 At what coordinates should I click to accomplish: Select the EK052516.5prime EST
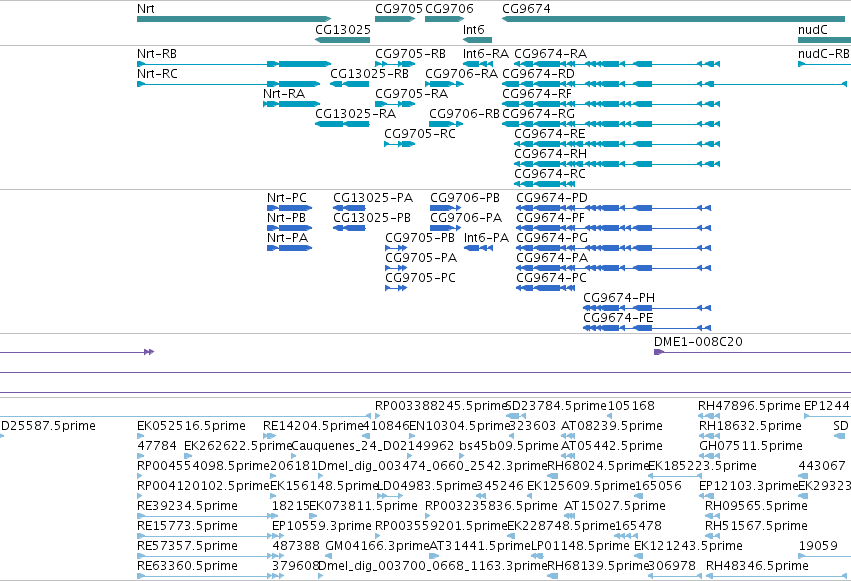pos(141,436)
